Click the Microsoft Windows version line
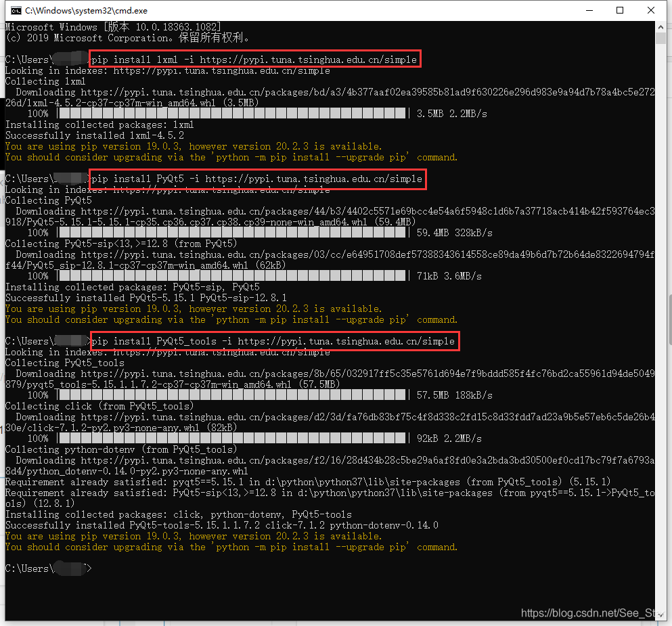 [x=114, y=27]
